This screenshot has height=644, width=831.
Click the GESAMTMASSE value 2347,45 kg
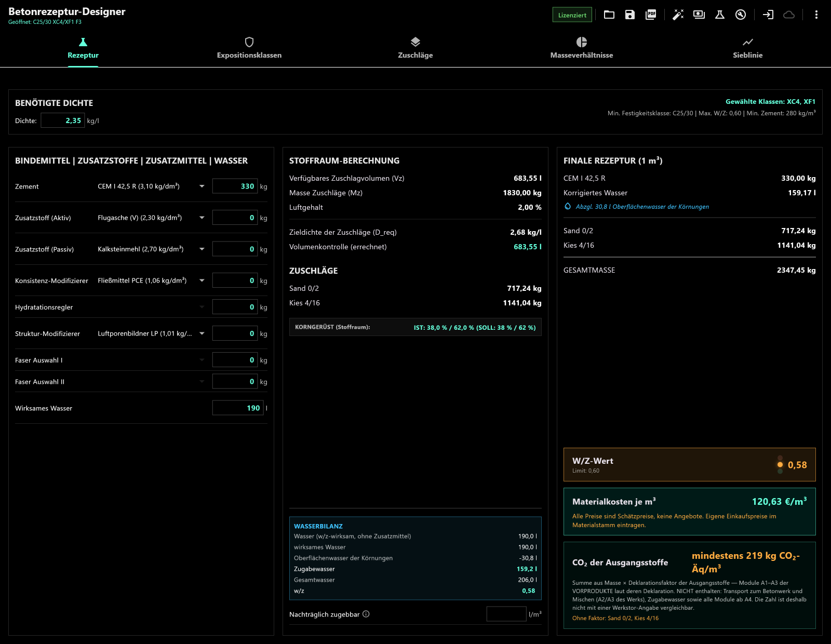pos(796,270)
